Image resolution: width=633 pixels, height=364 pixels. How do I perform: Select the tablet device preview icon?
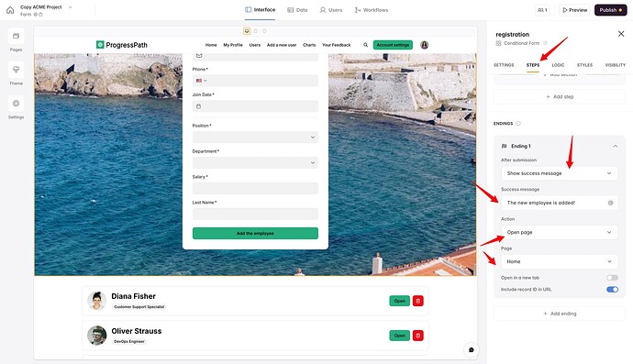click(x=256, y=31)
